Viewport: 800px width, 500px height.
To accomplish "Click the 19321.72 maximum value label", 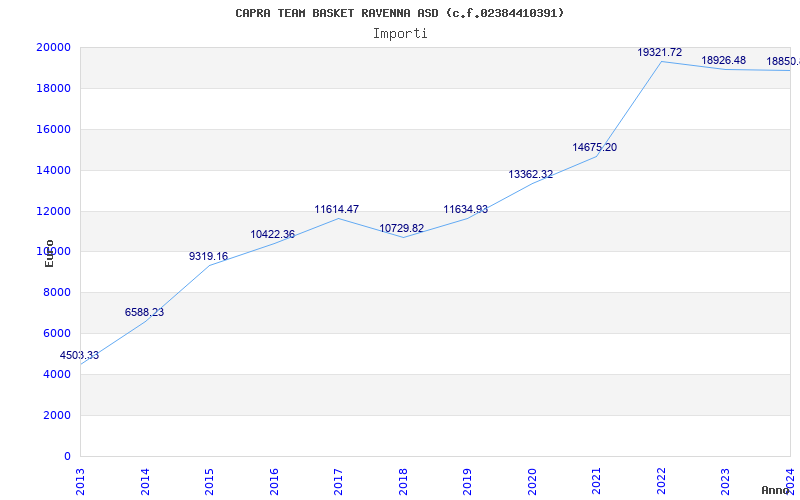I will click(660, 53).
